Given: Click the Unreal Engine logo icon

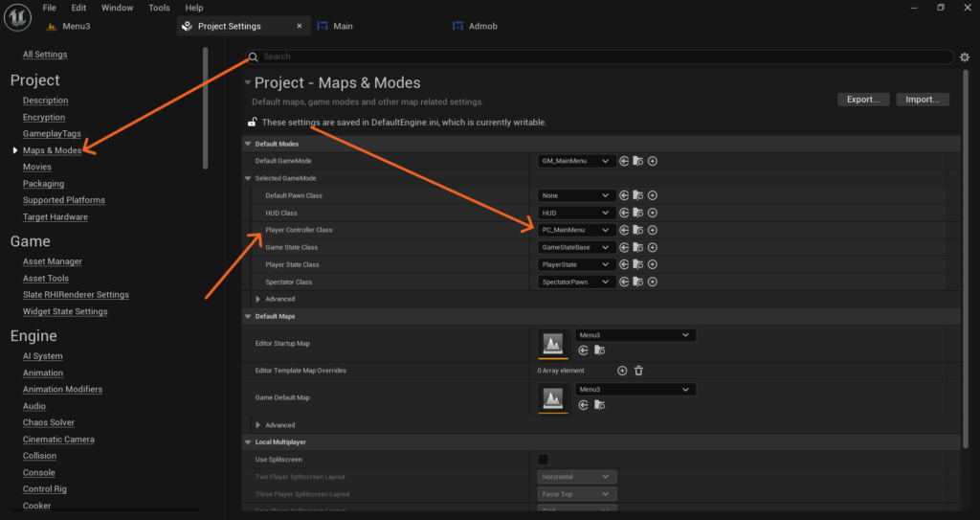Looking at the screenshot, I should [17, 17].
